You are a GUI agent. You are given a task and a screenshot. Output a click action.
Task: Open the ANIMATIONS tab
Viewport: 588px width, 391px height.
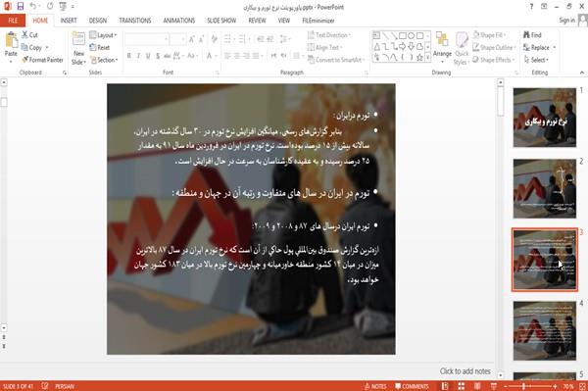coord(179,21)
